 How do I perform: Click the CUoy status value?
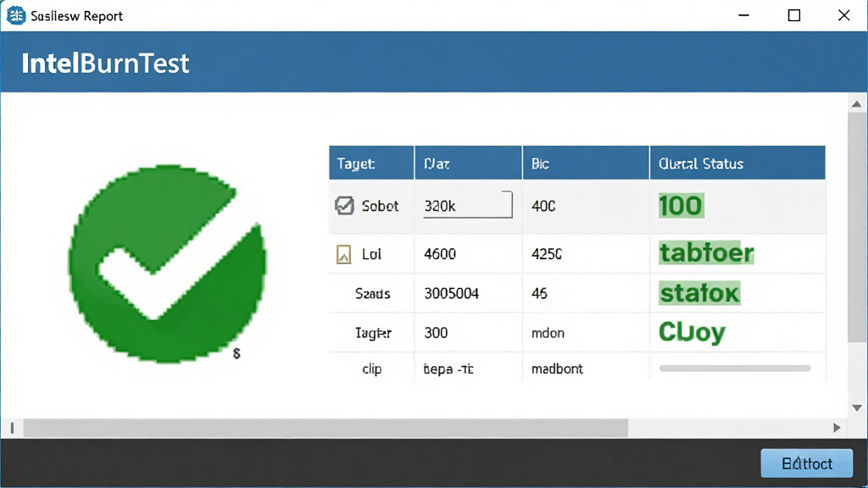(692, 332)
